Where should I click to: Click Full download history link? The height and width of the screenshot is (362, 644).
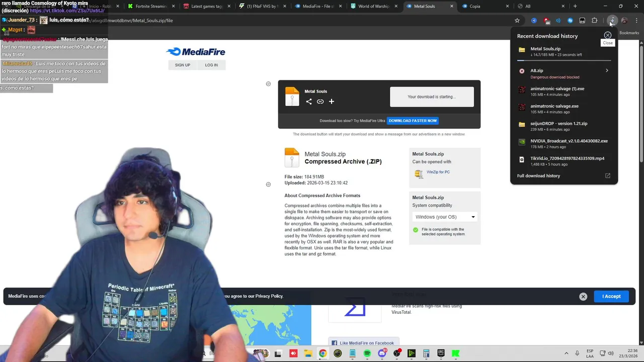(538, 176)
